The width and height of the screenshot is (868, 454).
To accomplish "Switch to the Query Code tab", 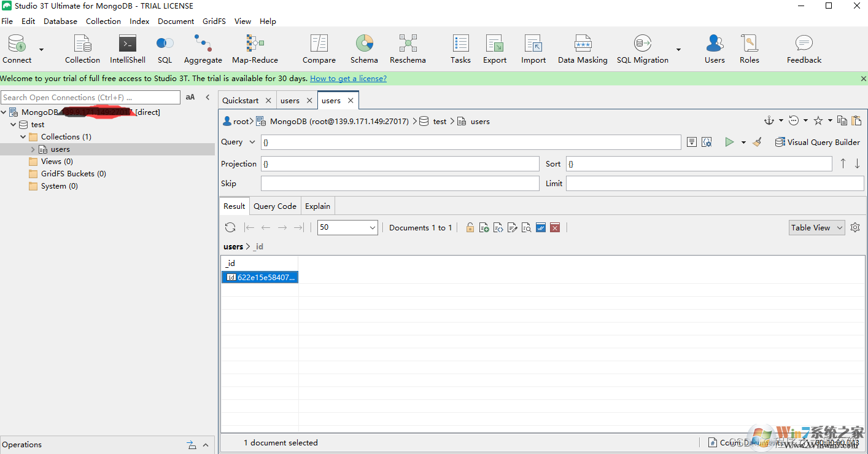I will (x=274, y=206).
